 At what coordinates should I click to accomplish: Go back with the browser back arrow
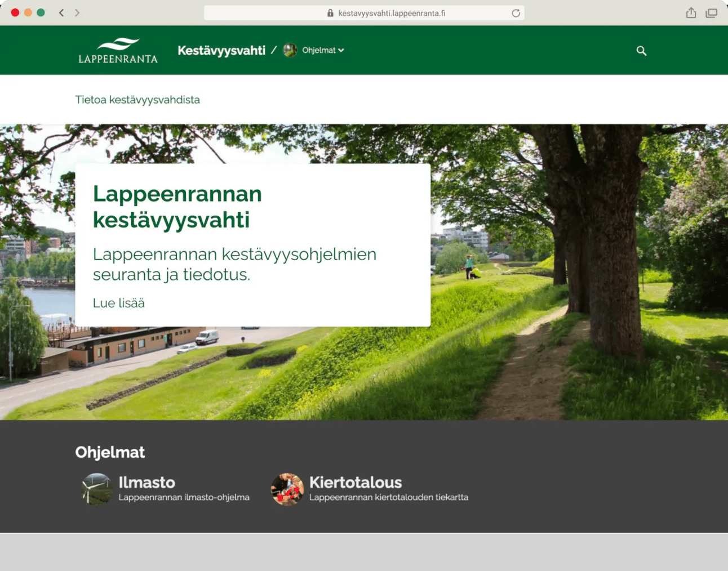pos(61,12)
